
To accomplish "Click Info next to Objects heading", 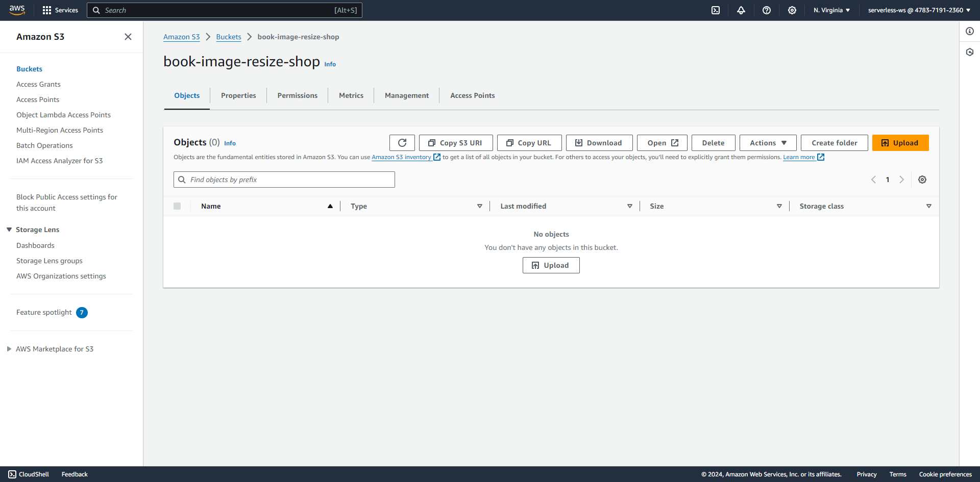I will tap(230, 143).
